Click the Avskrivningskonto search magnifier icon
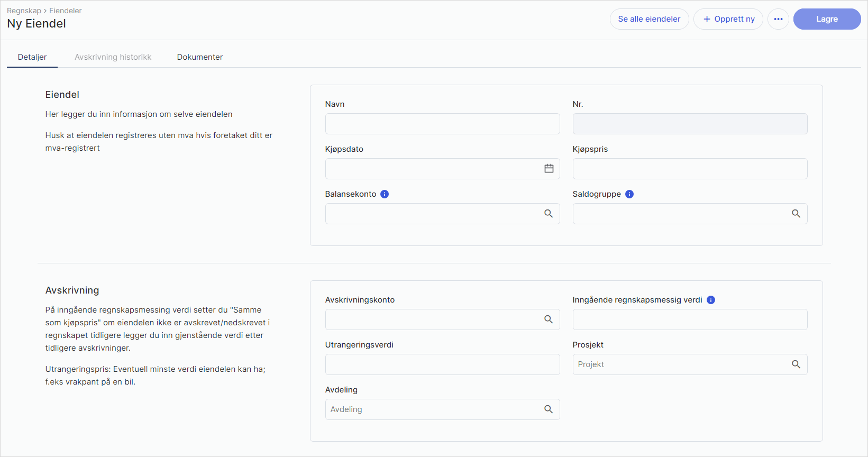Viewport: 868px width, 457px height. tap(549, 319)
